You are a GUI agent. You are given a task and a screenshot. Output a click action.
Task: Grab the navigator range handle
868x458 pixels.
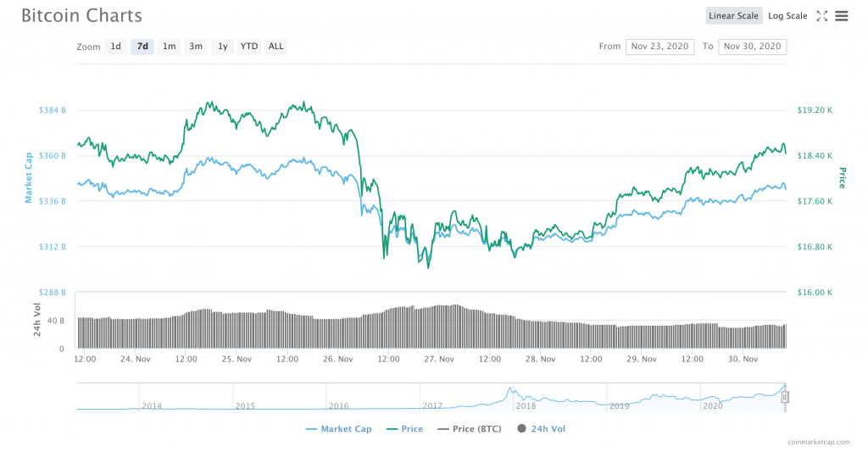click(x=785, y=397)
